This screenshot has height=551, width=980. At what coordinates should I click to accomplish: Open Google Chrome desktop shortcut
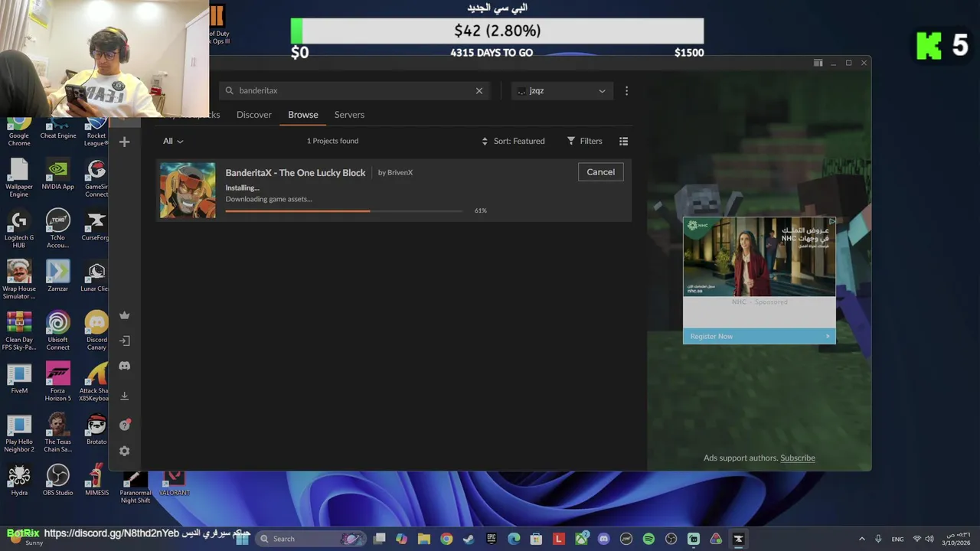19,131
